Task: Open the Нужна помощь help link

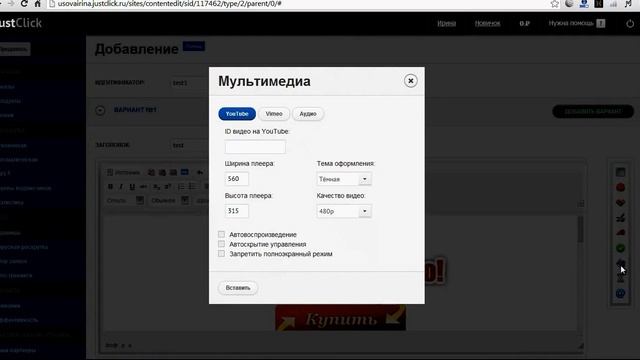Action: (x=576, y=23)
